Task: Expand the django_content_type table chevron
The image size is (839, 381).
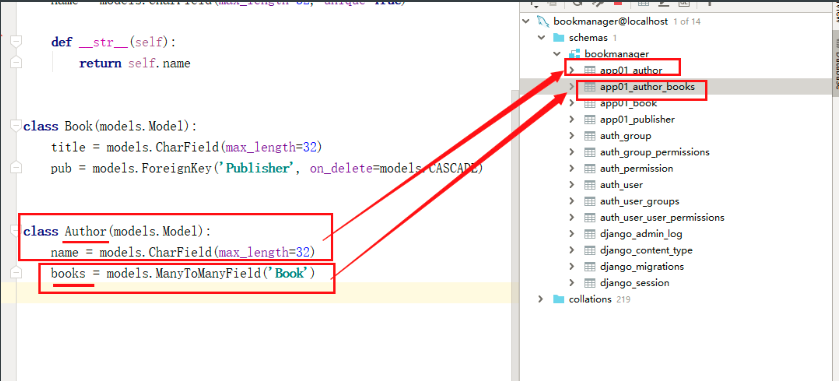Action: coord(572,250)
